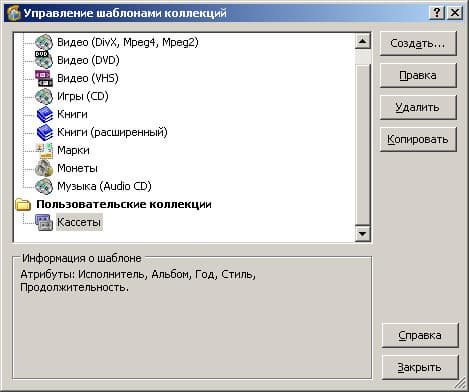Close the dialog with the X button
This screenshot has height=392, width=469.
pyautogui.click(x=454, y=13)
